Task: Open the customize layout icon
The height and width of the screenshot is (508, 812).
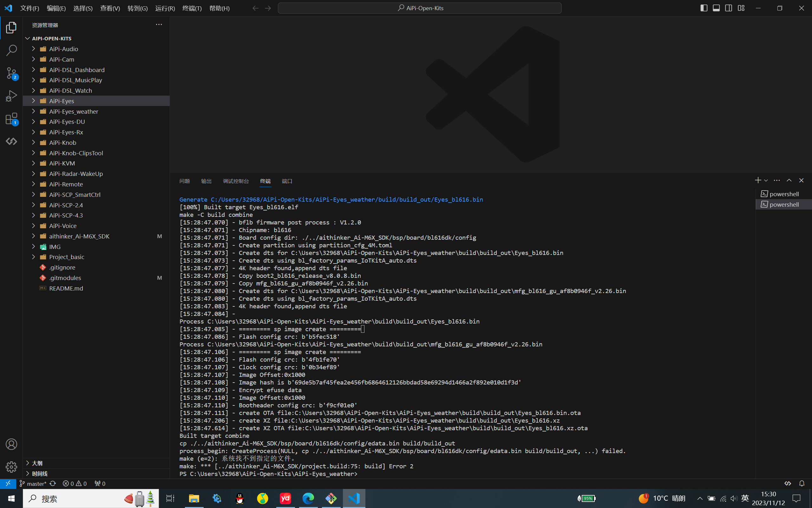Action: (741, 8)
